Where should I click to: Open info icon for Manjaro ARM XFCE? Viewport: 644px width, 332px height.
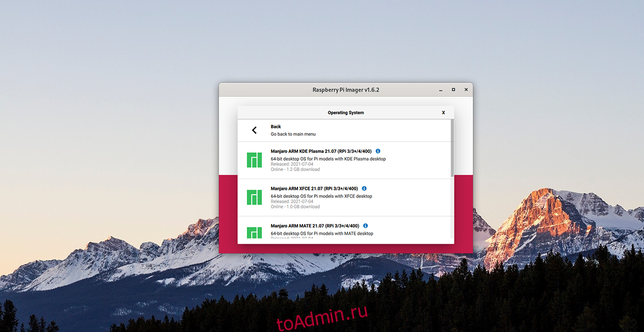click(364, 188)
